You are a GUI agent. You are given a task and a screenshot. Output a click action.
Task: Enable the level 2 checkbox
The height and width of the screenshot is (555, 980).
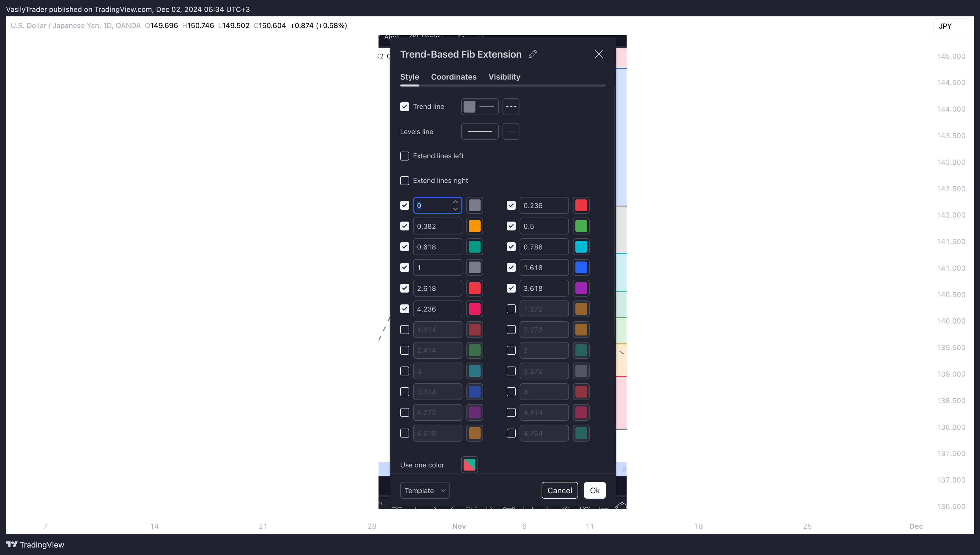point(511,350)
